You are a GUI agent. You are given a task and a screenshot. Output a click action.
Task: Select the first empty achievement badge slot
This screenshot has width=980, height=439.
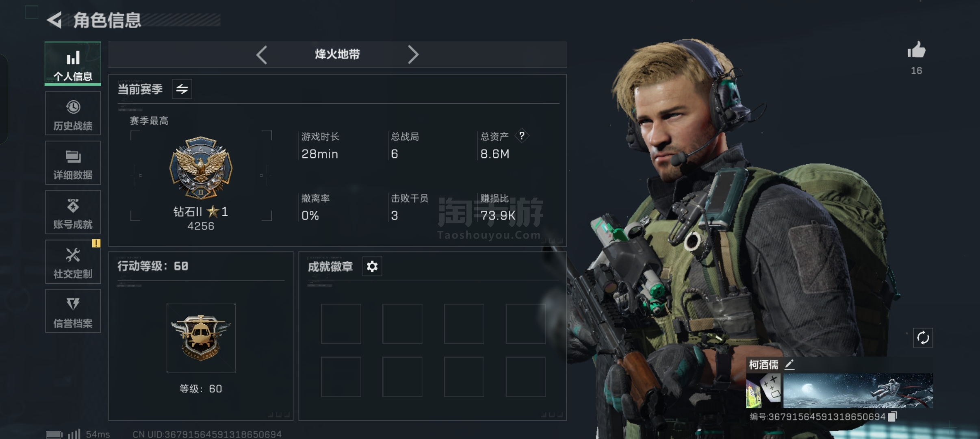341,324
